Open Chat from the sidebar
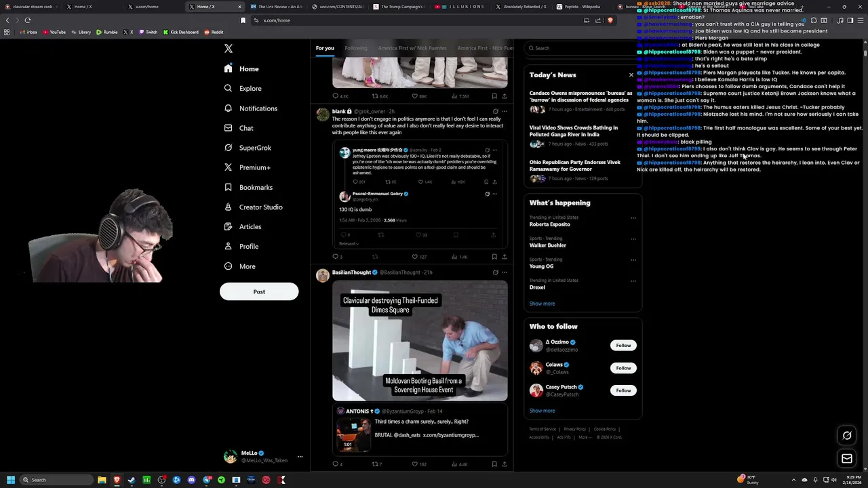 pos(239,128)
